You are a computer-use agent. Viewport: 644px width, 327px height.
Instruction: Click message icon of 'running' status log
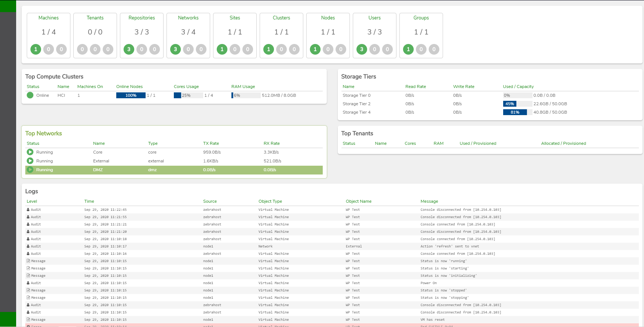coord(28,261)
